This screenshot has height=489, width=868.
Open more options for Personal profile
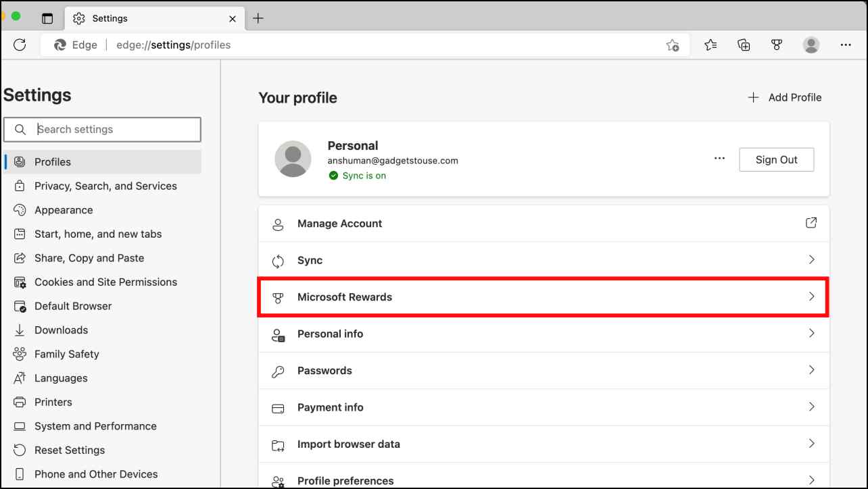pos(719,159)
